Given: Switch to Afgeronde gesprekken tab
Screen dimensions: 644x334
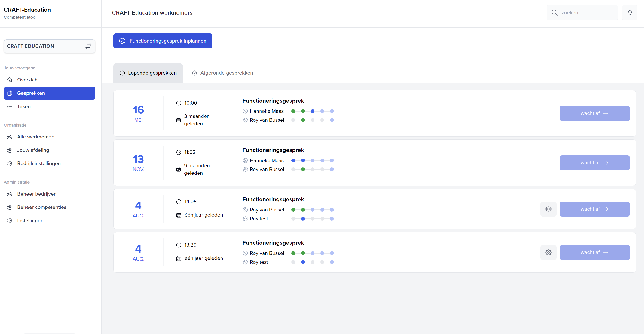Looking at the screenshot, I should [x=222, y=73].
